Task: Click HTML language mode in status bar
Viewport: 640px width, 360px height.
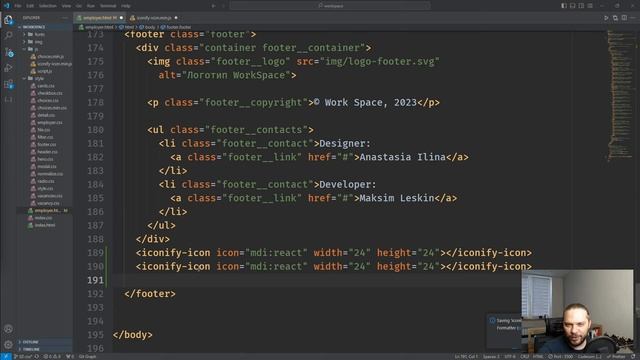Action: click(538, 357)
